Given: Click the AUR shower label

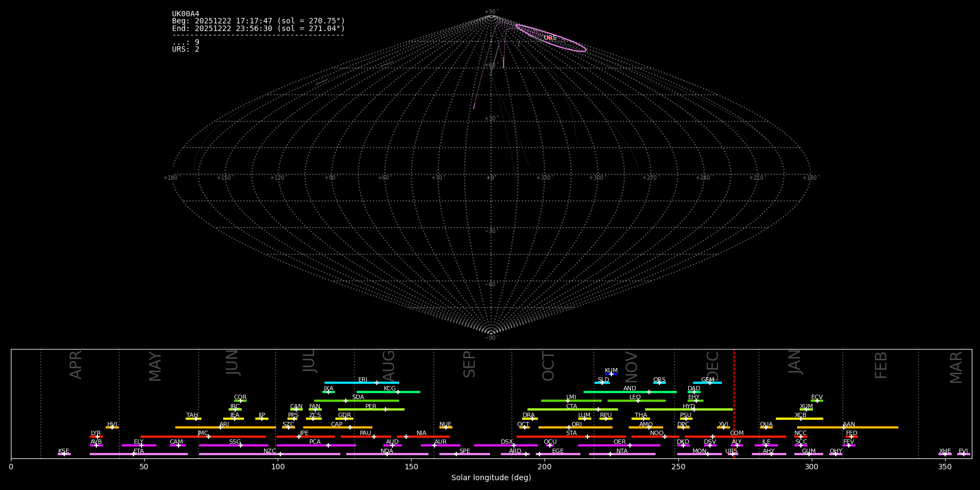Looking at the screenshot, I should coord(440,442).
